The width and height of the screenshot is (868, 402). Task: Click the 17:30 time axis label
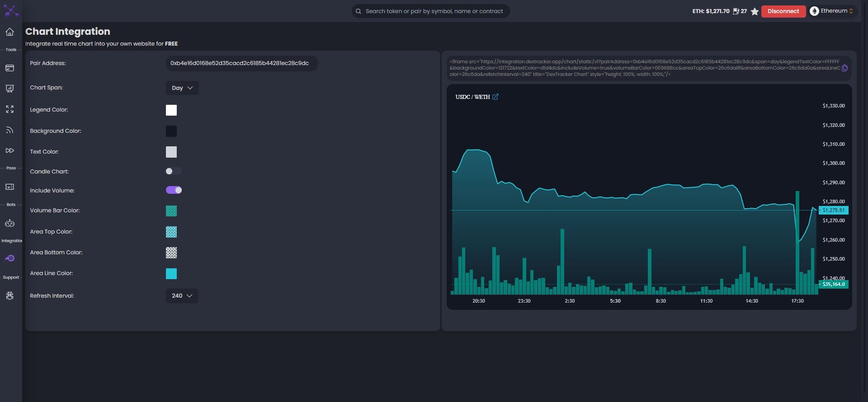tap(797, 301)
